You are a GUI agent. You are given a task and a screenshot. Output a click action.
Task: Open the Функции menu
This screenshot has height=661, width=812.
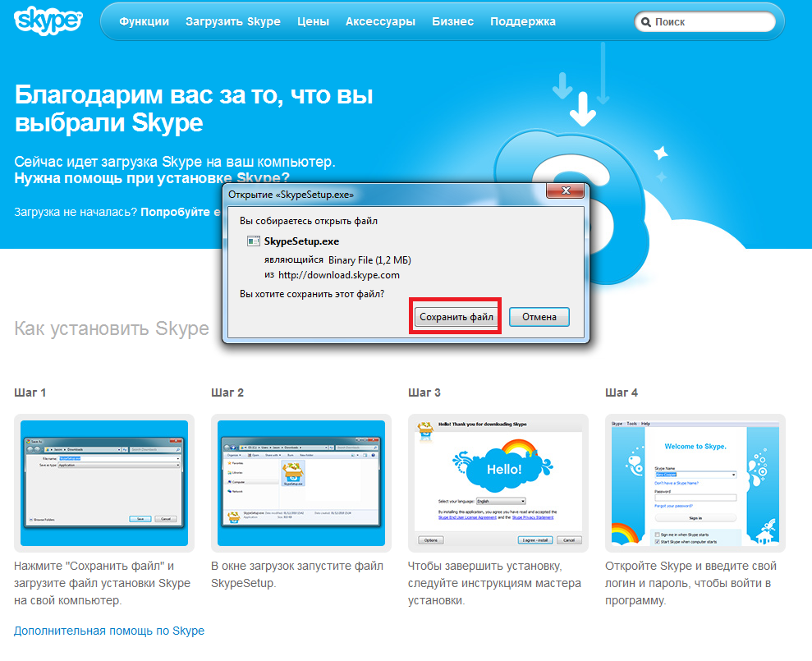tap(144, 21)
